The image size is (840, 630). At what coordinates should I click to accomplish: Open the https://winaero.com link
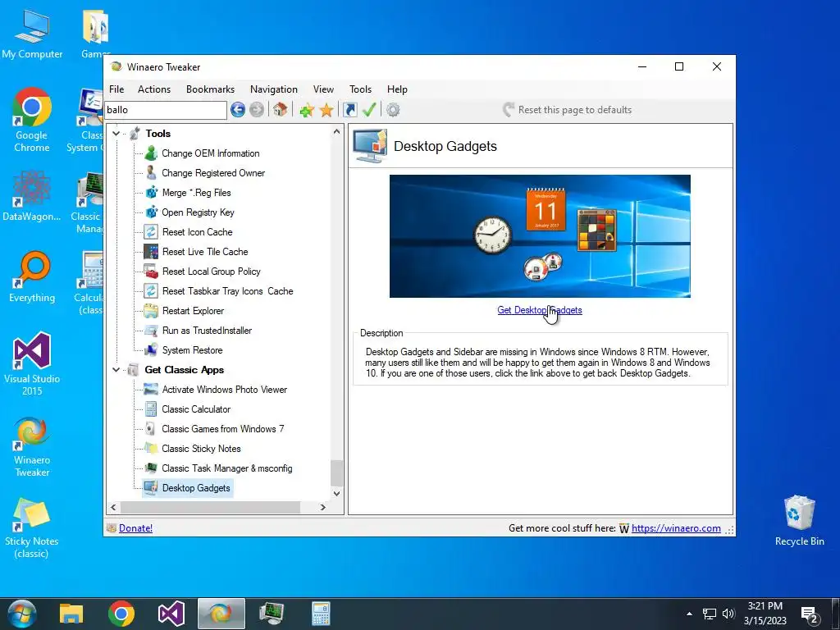pyautogui.click(x=676, y=528)
